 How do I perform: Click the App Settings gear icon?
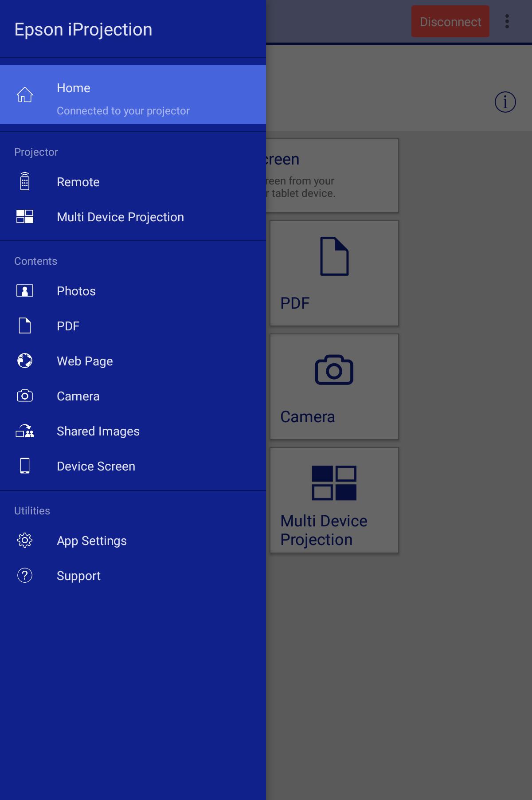click(x=25, y=540)
